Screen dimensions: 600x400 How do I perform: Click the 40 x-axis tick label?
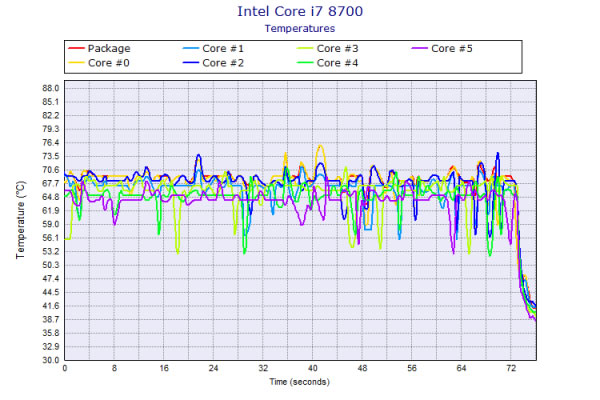tap(313, 368)
